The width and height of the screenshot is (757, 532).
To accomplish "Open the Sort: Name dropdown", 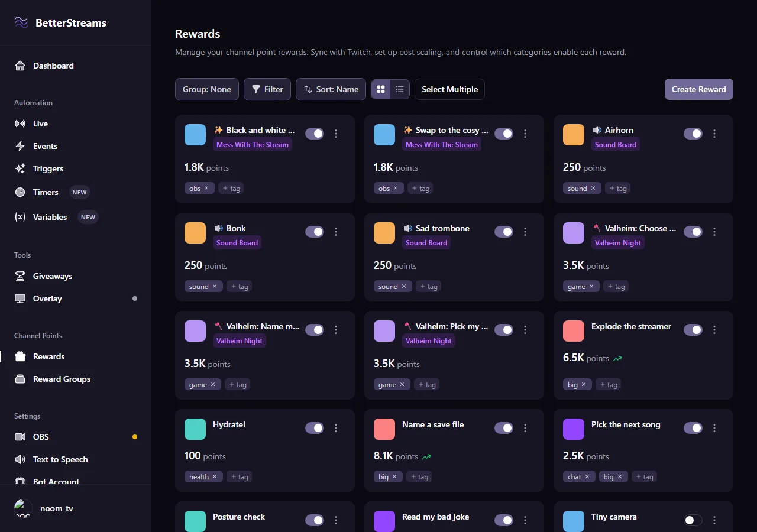I will (x=331, y=89).
